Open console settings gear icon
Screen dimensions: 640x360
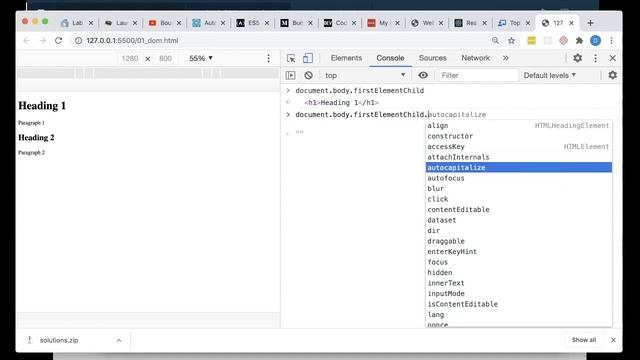613,76
